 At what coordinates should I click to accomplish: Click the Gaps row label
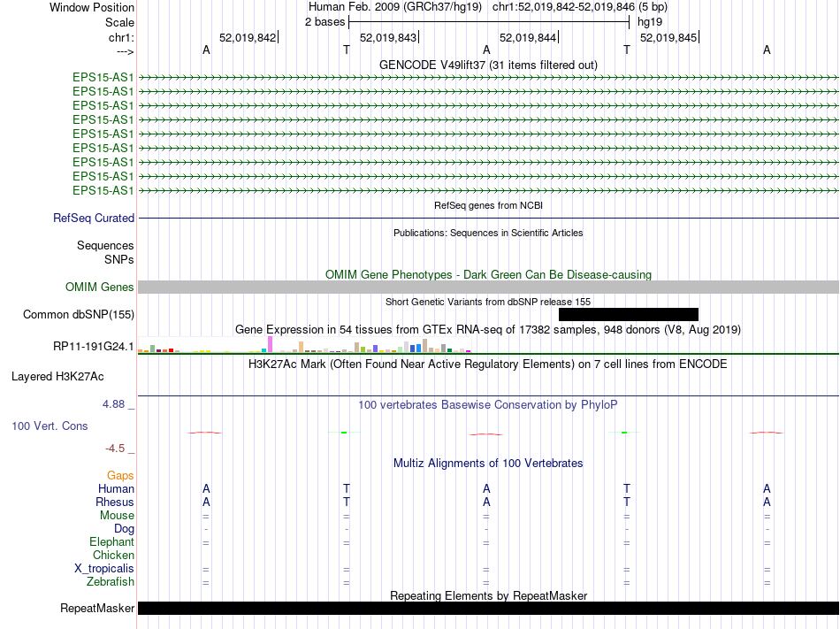[120, 475]
